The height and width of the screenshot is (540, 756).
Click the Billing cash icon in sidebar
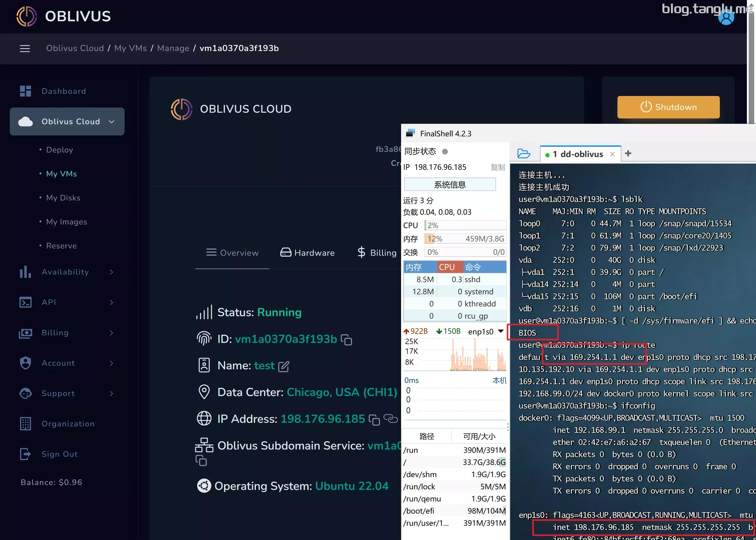(x=25, y=333)
